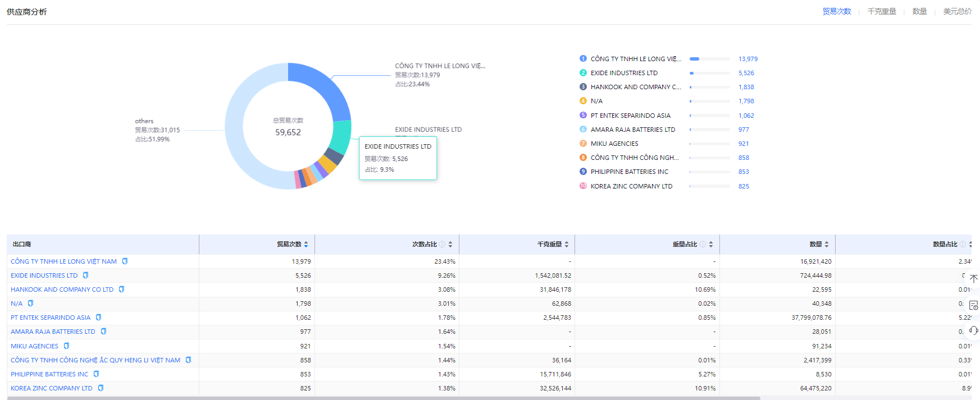Open PT ENTEK SEPARINDO ASIA supplier link

click(x=51, y=318)
